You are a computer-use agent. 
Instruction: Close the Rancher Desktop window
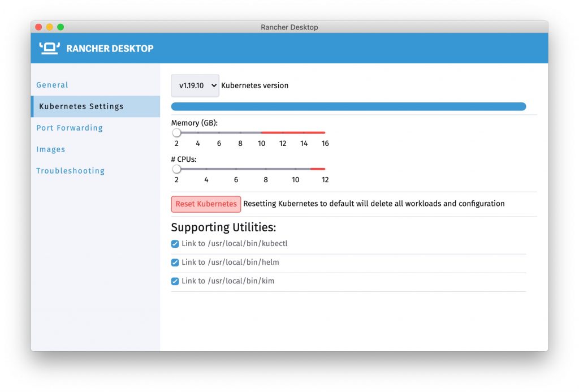tap(38, 27)
